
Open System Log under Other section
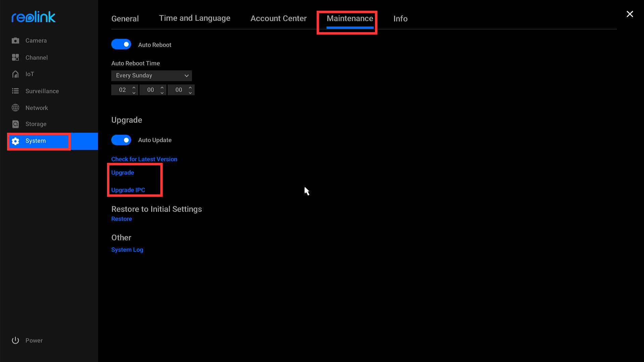(127, 250)
